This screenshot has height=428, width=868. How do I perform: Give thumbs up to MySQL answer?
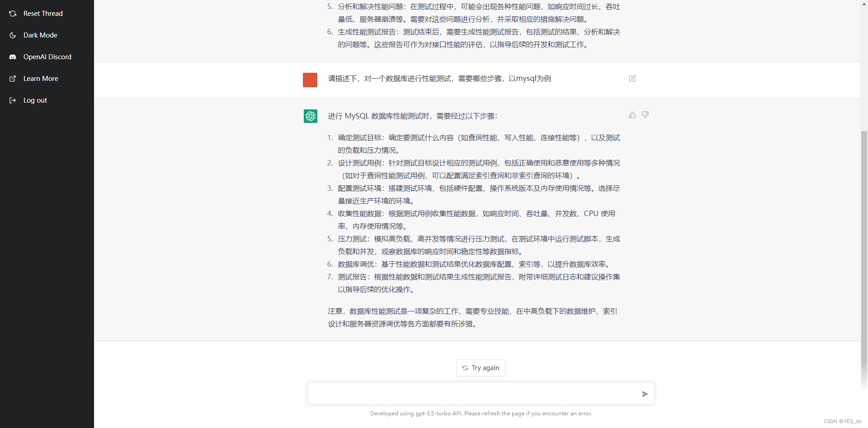click(632, 115)
